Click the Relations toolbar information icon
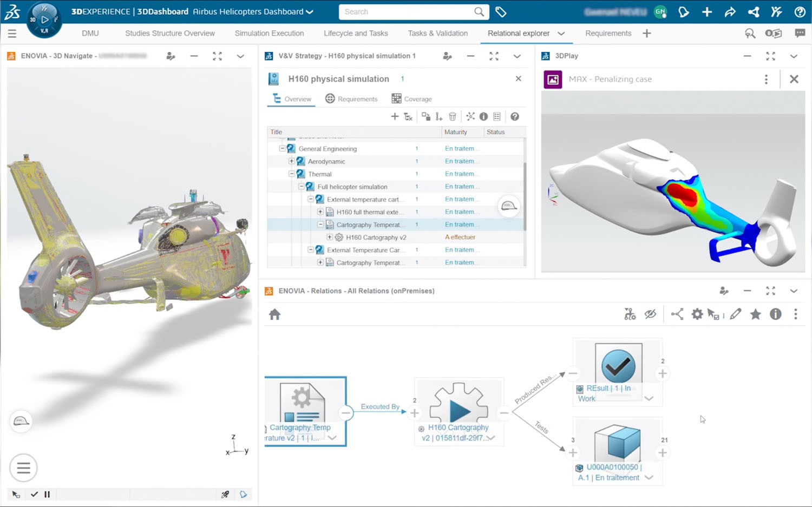Screen dimensions: 812x507 776,314
